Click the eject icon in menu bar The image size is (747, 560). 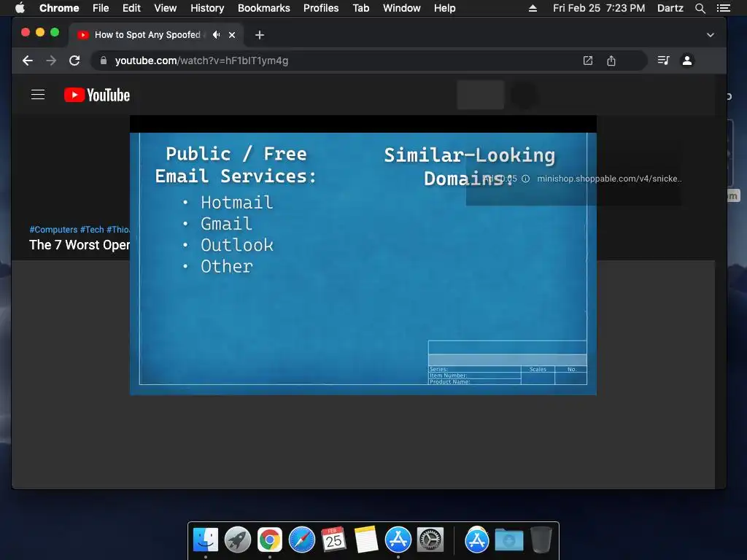(533, 8)
